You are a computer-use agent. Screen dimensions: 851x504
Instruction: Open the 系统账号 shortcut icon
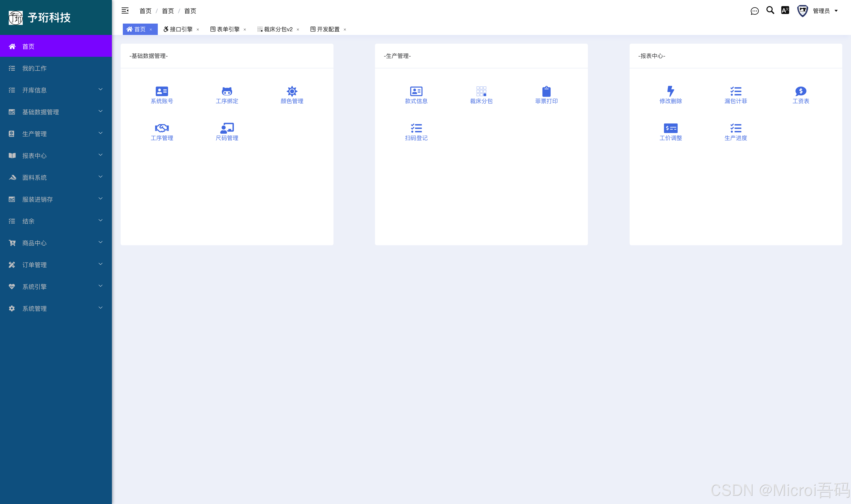162,91
